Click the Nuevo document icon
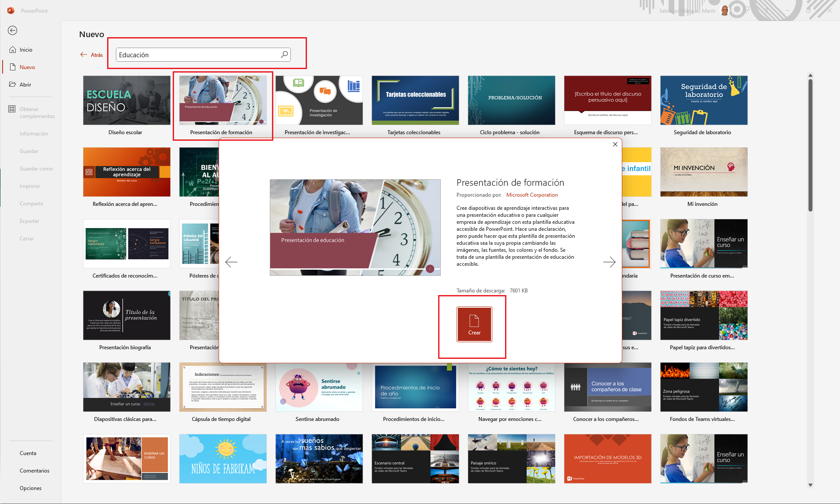Viewport: 840px width, 504px height. 13,67
